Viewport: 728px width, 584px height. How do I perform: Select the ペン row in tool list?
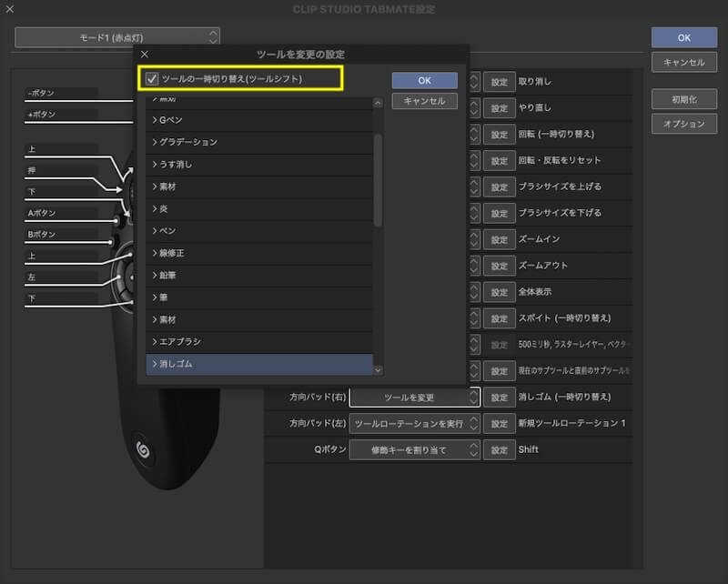point(259,231)
